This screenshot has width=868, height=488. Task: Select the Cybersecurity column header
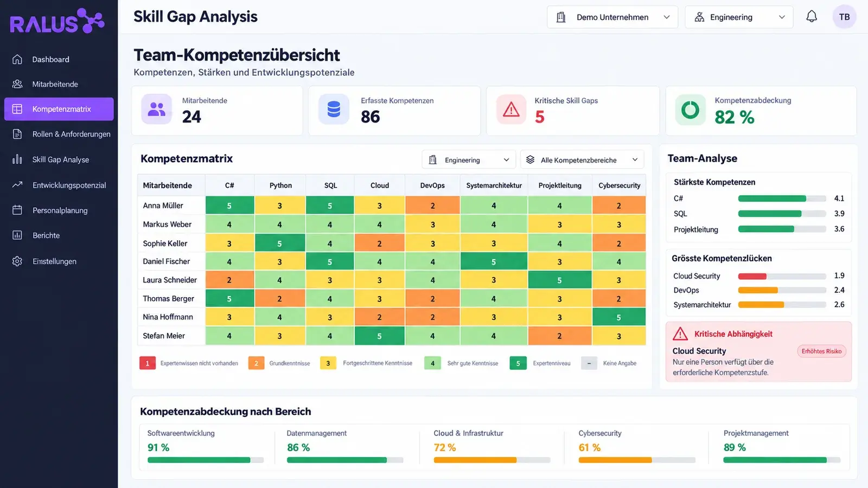(620, 185)
